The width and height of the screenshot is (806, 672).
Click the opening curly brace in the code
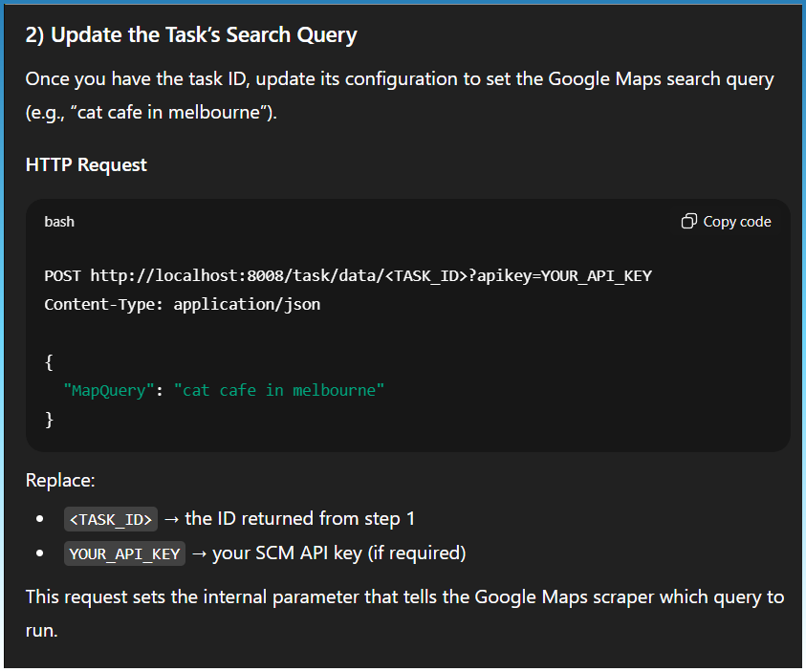pyautogui.click(x=49, y=361)
